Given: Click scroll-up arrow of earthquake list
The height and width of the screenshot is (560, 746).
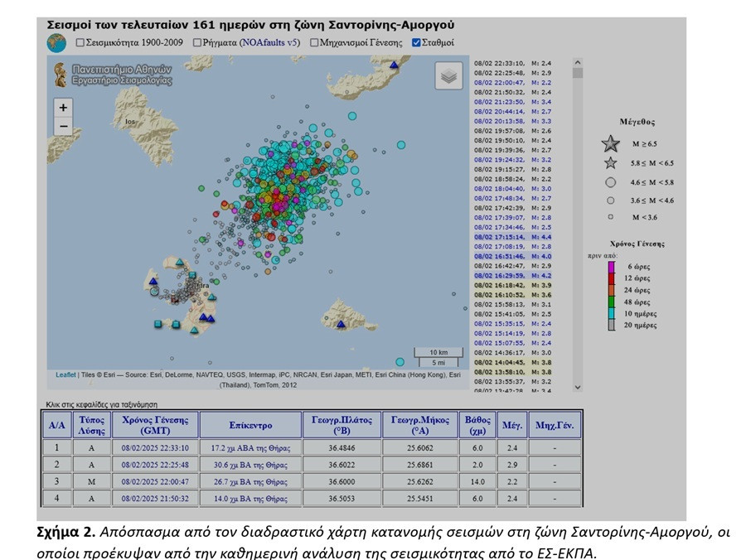Looking at the screenshot, I should (x=578, y=62).
